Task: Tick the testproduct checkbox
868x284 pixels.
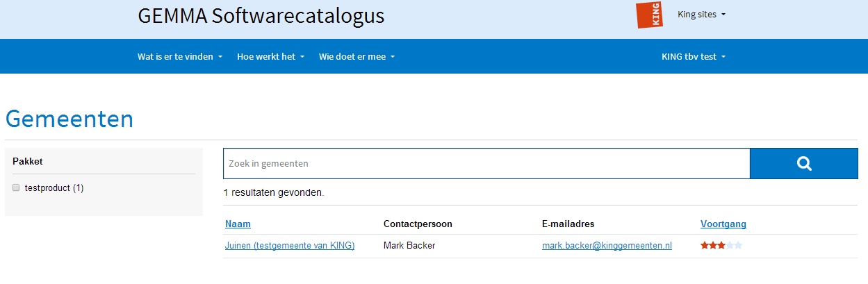Action: pyautogui.click(x=16, y=187)
